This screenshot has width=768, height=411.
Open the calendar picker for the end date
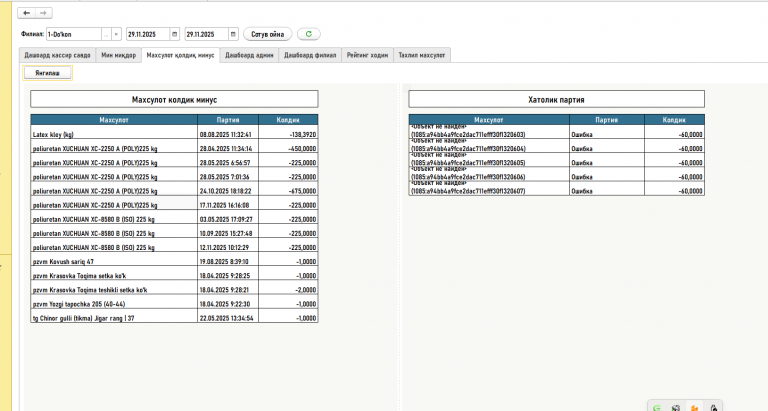233,34
